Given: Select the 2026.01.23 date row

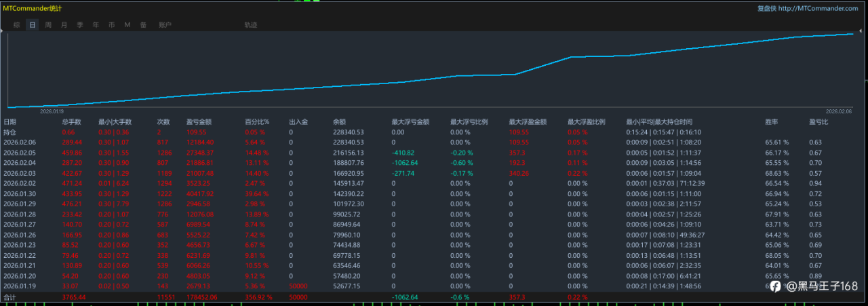Looking at the screenshot, I should coord(20,245).
